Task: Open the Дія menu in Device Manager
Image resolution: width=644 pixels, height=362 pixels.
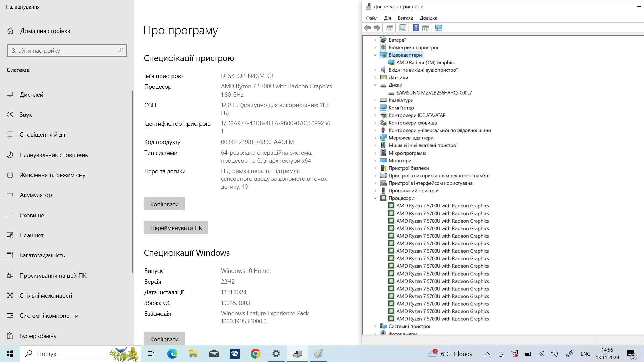Action: [387, 18]
